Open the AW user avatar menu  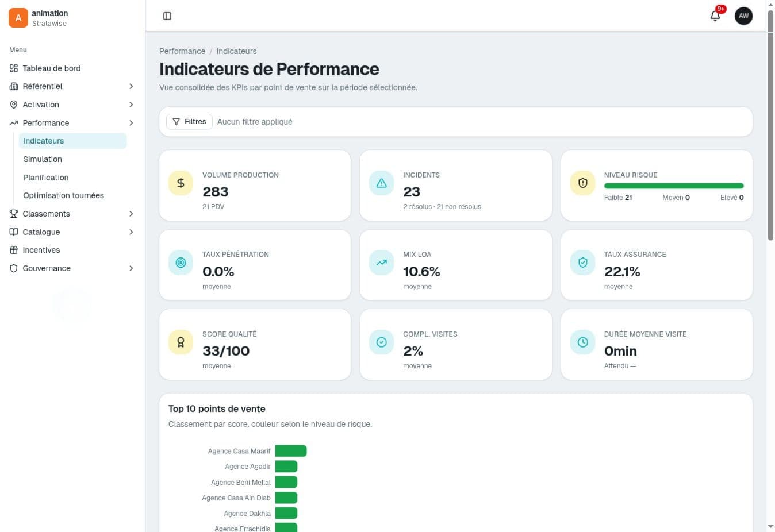(x=743, y=16)
